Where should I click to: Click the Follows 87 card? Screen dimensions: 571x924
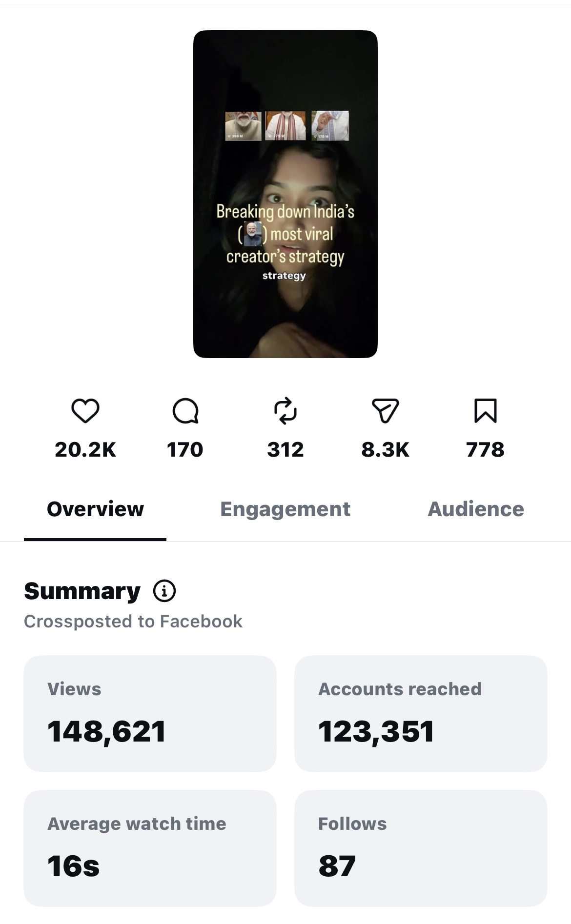[421, 848]
